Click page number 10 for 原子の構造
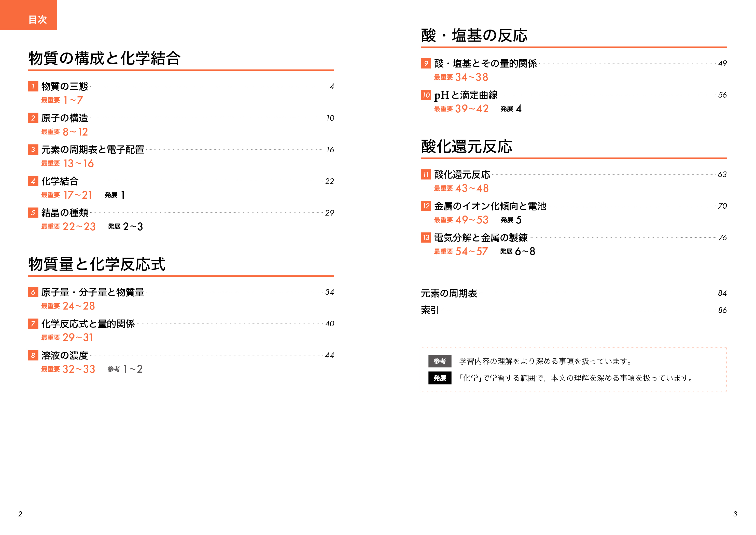 330,118
